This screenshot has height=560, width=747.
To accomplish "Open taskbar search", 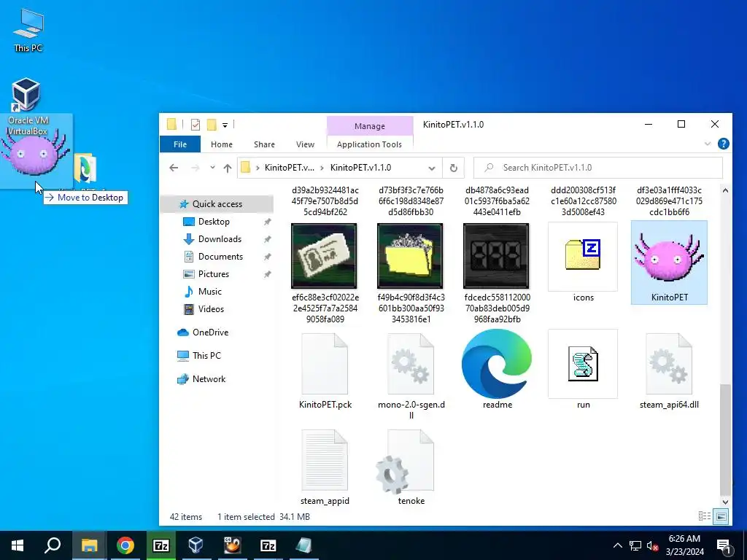I will click(x=53, y=545).
